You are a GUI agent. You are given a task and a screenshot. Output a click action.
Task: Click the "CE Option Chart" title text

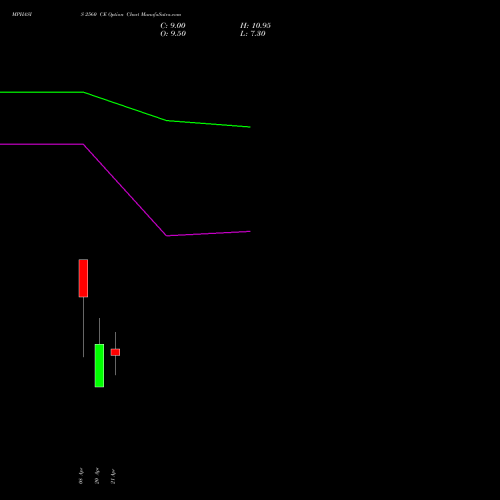point(120,15)
